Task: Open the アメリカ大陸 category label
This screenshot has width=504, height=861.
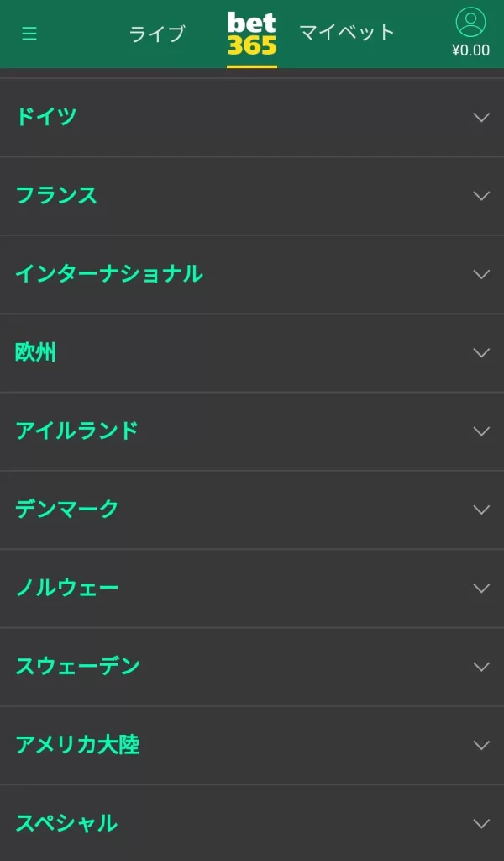Action: [x=77, y=745]
